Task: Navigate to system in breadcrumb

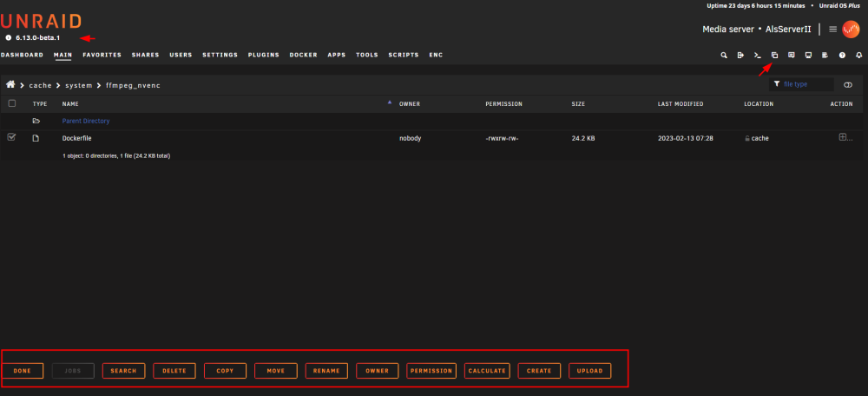Action: (x=77, y=85)
